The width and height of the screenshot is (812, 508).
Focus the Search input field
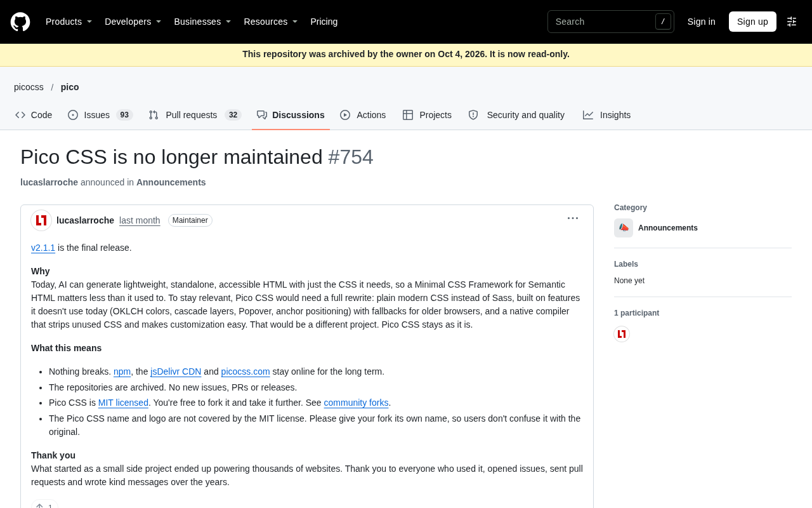pyautogui.click(x=610, y=22)
